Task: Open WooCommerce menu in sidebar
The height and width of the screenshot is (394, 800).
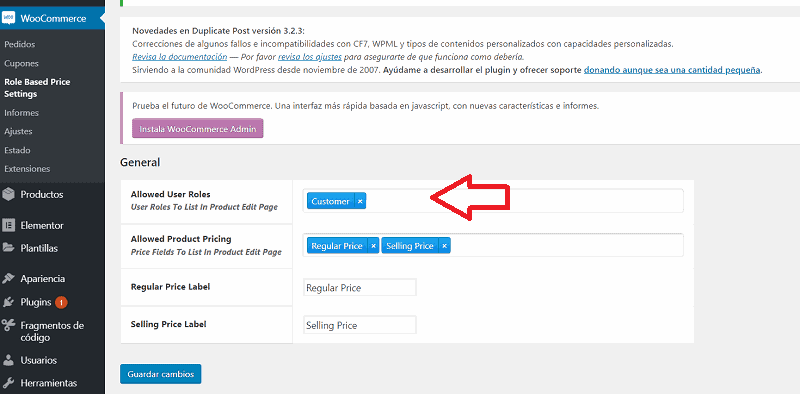Action: (52, 18)
